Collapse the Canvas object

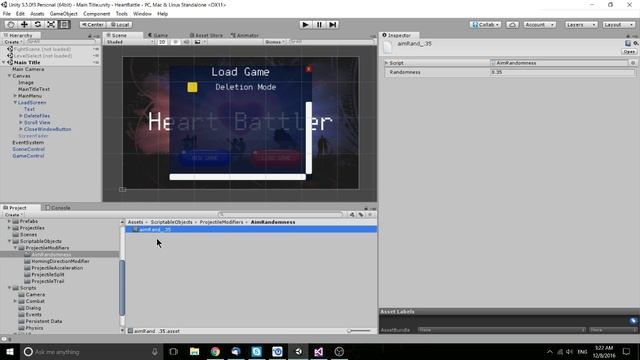pyautogui.click(x=9, y=76)
